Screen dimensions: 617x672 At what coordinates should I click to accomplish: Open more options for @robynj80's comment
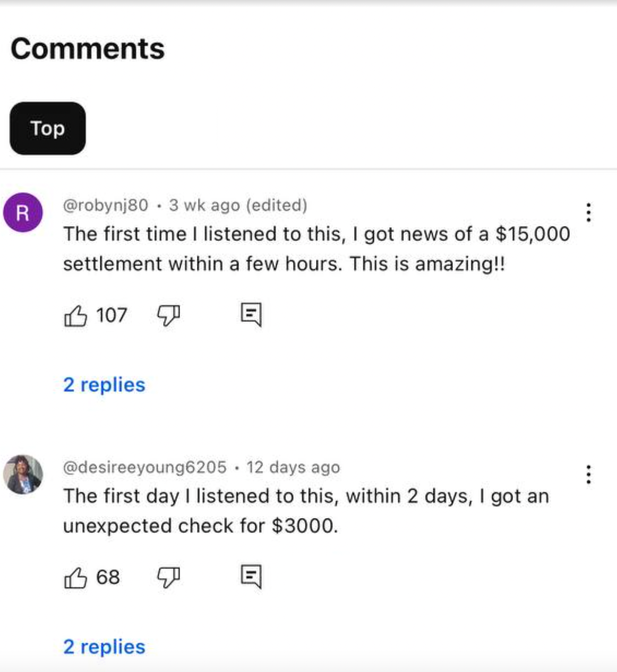tap(588, 212)
